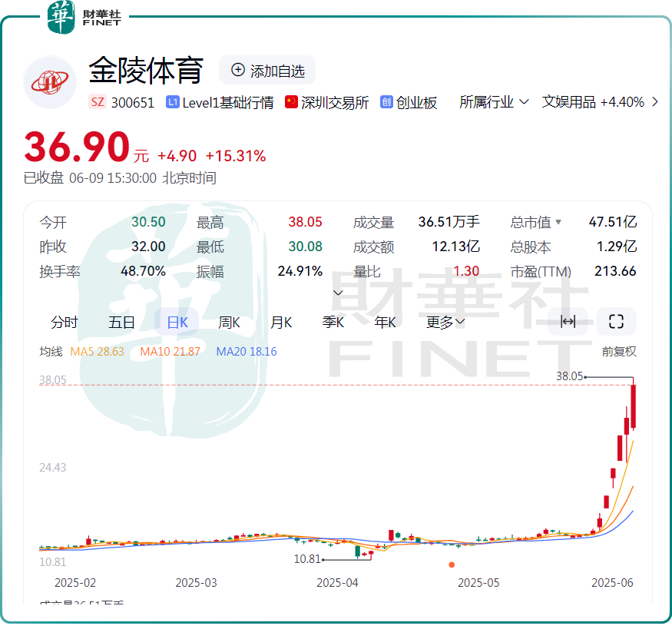Click the 均线 label
This screenshot has width=672, height=639.
(x=51, y=352)
